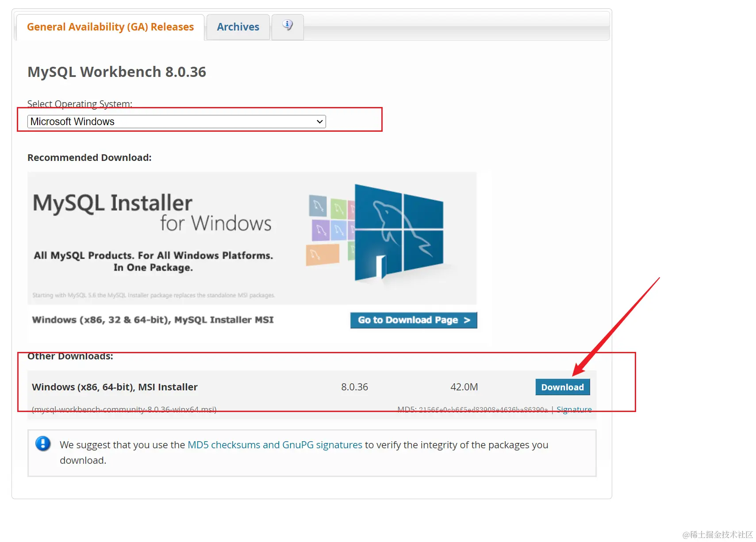Click the MD5 checksum hash value
This screenshot has width=756, height=542.
point(483,410)
